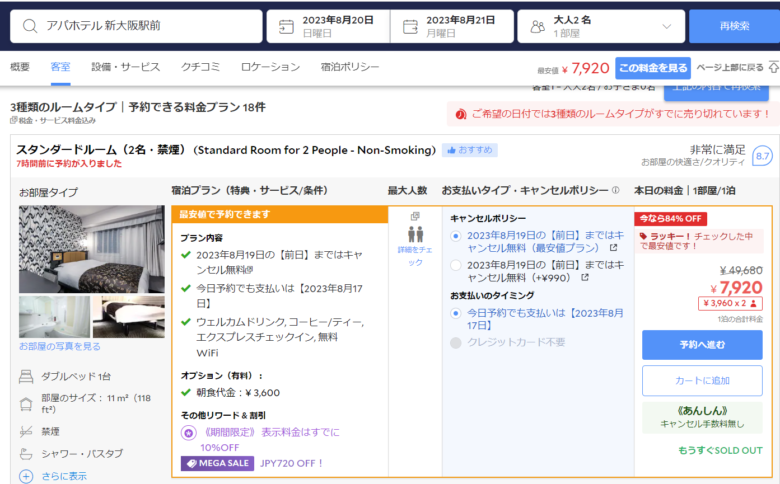The height and width of the screenshot is (484, 780).
Task: Expand the guests and rooms dropdown
Action: tap(667, 27)
